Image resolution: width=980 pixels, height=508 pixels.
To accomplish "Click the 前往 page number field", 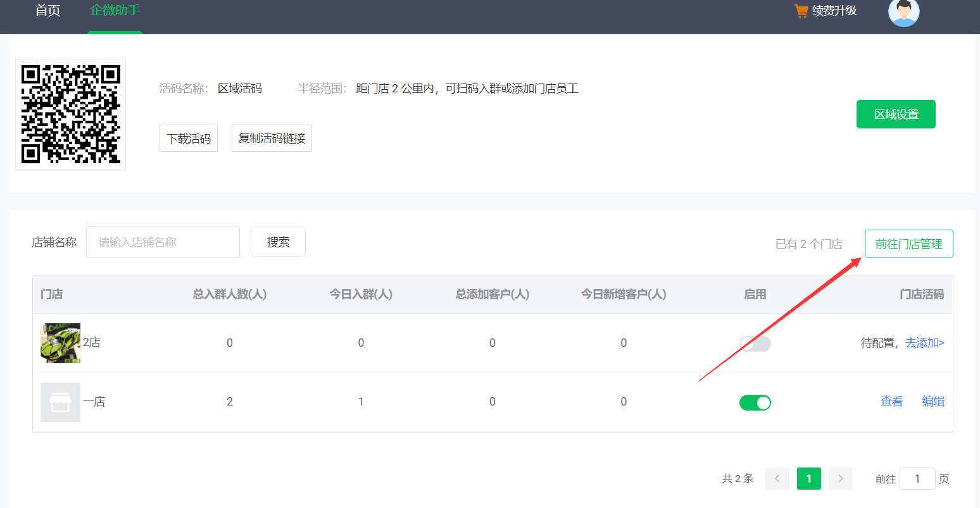I will 917,479.
